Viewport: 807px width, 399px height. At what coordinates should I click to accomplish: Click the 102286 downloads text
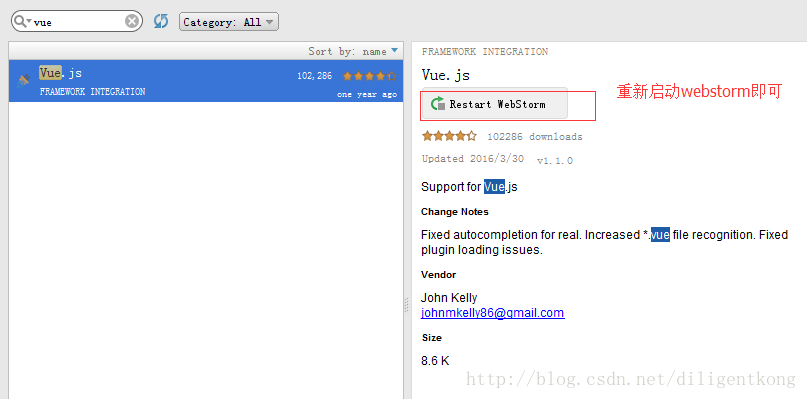[535, 137]
